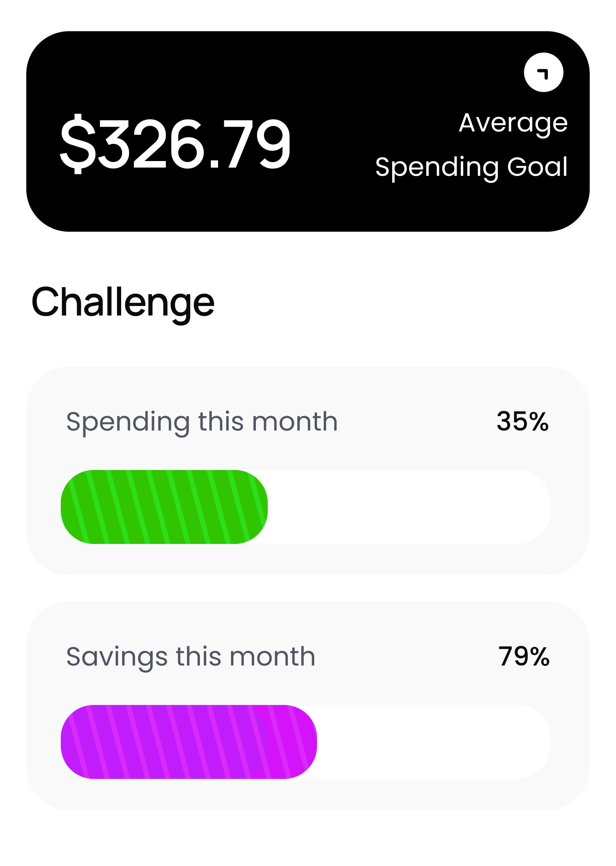The height and width of the screenshot is (866, 616).
Task: Click the 79% savings value
Action: pos(524,656)
